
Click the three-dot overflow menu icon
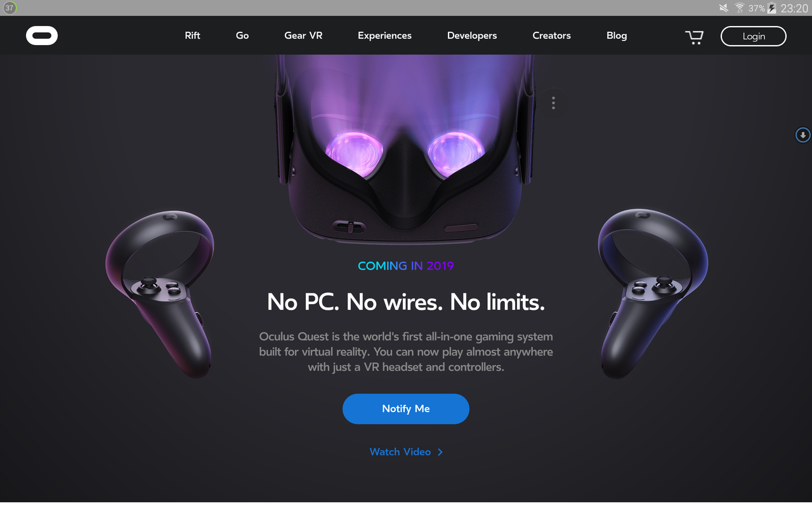pos(553,103)
